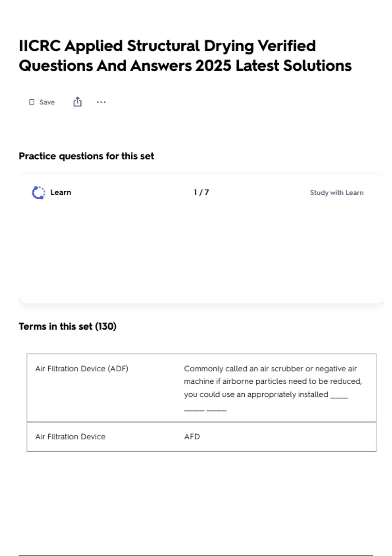Select the term Air Filtration Device (ADF)
This screenshot has width=392, height=556.
[x=82, y=369]
